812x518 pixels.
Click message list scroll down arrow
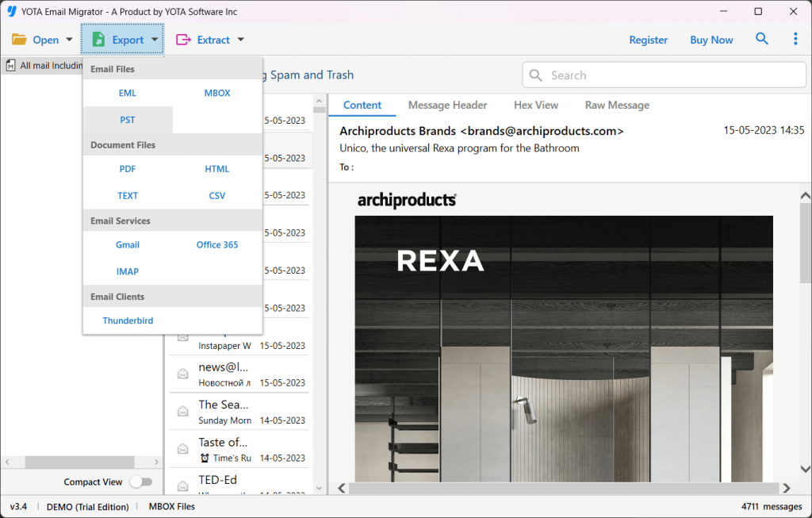(319, 488)
